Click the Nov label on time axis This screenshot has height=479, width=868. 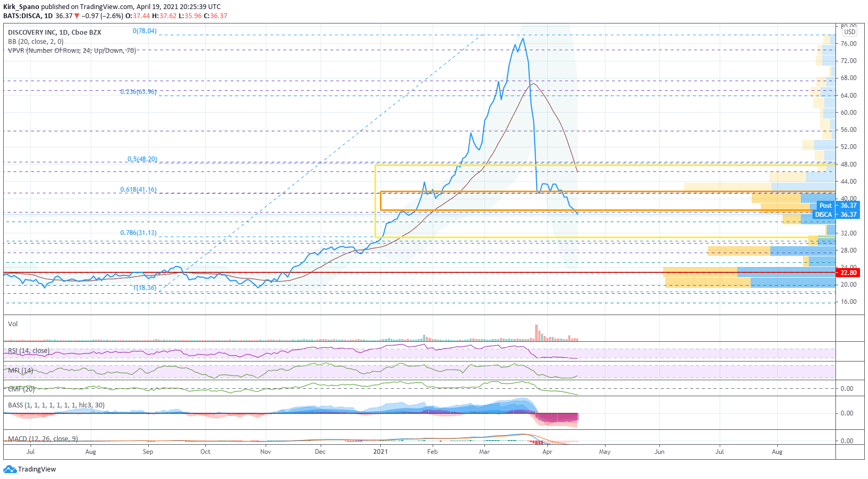265,452
